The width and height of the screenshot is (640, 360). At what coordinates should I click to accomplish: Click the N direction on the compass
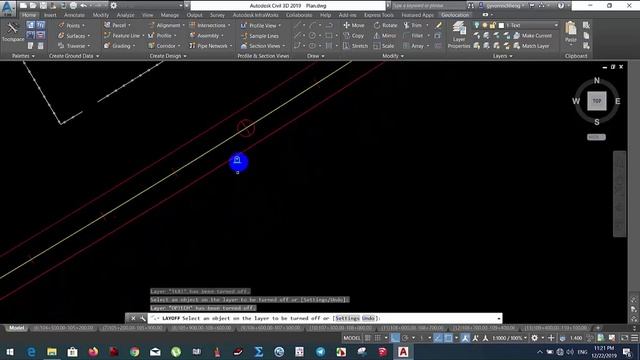pos(597,80)
